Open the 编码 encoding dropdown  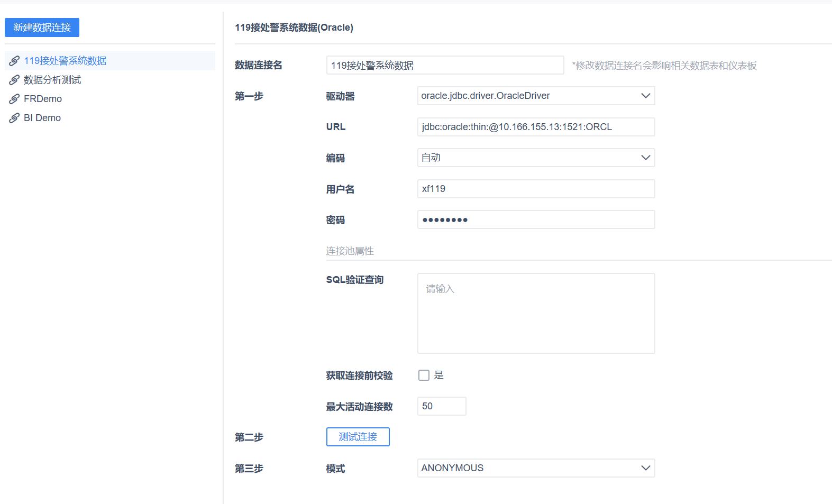point(536,158)
